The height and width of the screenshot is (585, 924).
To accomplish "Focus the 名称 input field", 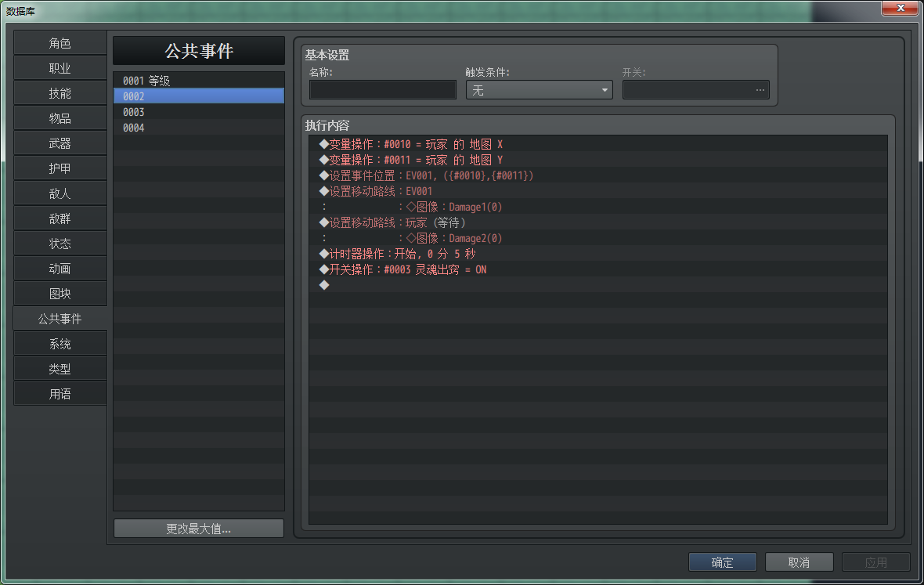I will pos(383,90).
